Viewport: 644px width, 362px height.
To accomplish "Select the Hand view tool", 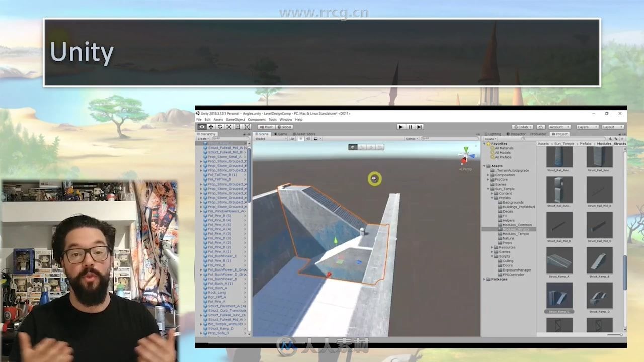I will 202,127.
